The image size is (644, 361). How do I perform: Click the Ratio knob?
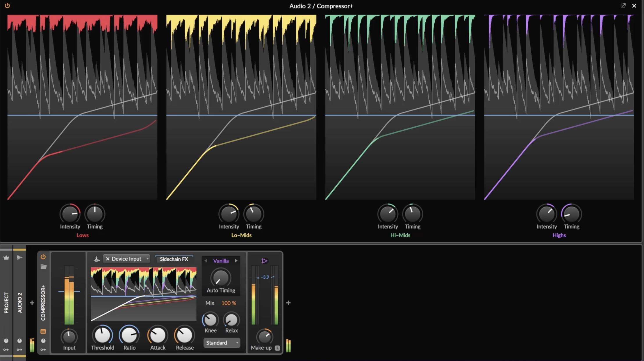(129, 335)
